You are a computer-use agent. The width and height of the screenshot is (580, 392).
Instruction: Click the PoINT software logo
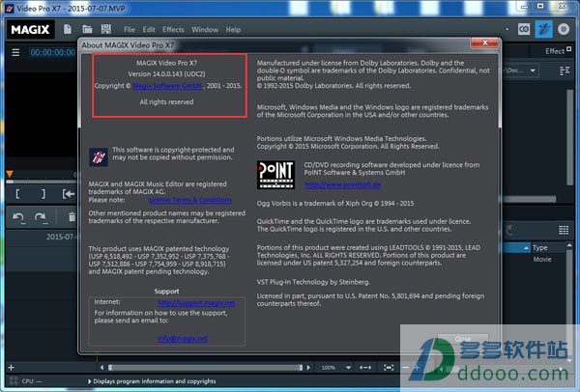point(275,175)
